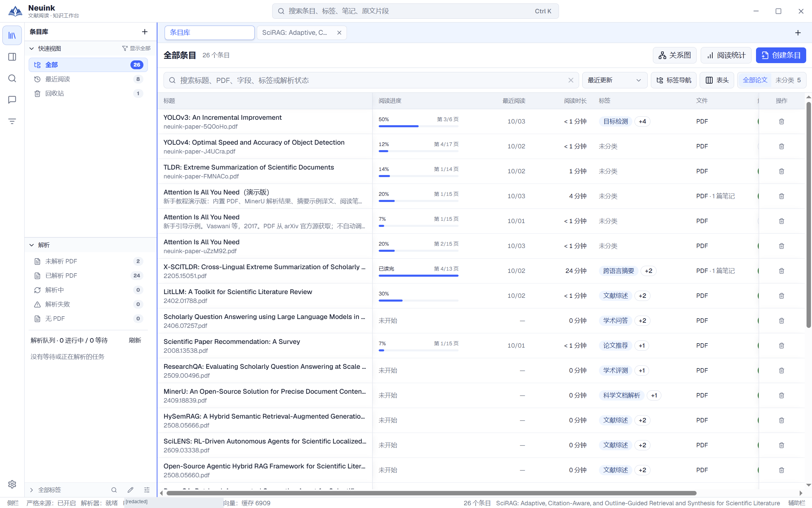Click the 创建条目 button
Screen dimensions: 812x508
click(x=781, y=55)
